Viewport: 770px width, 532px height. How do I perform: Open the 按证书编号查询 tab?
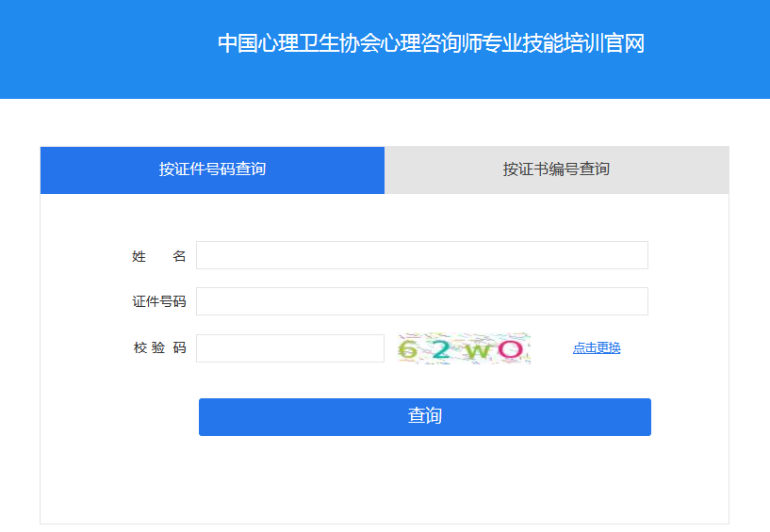click(556, 169)
